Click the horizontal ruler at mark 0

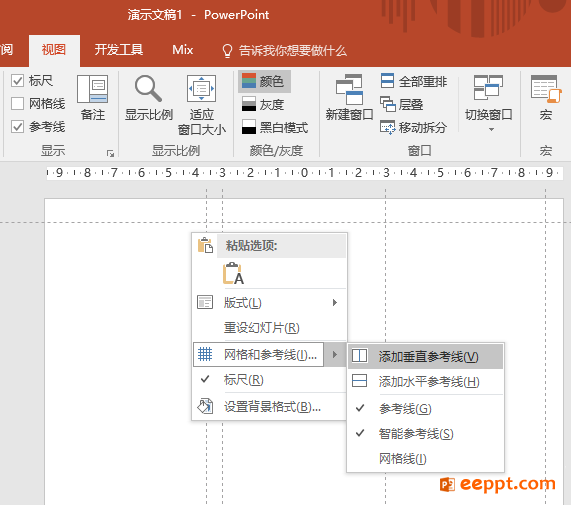click(304, 173)
